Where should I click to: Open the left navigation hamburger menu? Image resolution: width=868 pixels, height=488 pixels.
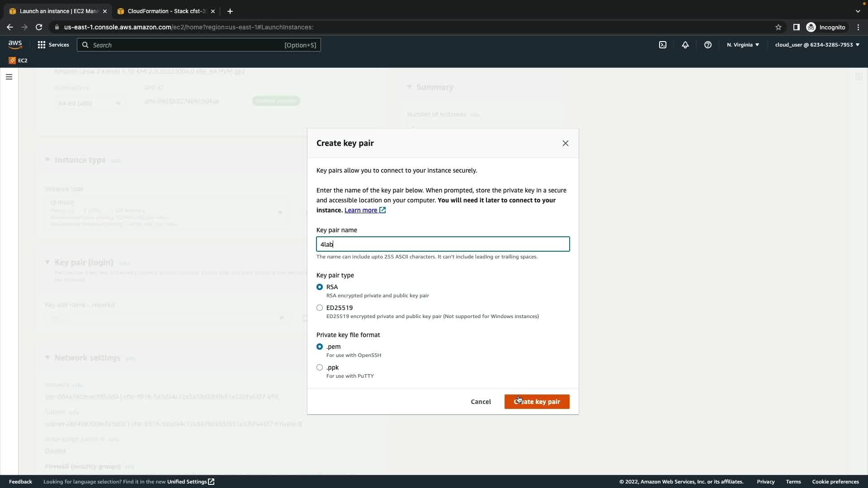pyautogui.click(x=9, y=77)
